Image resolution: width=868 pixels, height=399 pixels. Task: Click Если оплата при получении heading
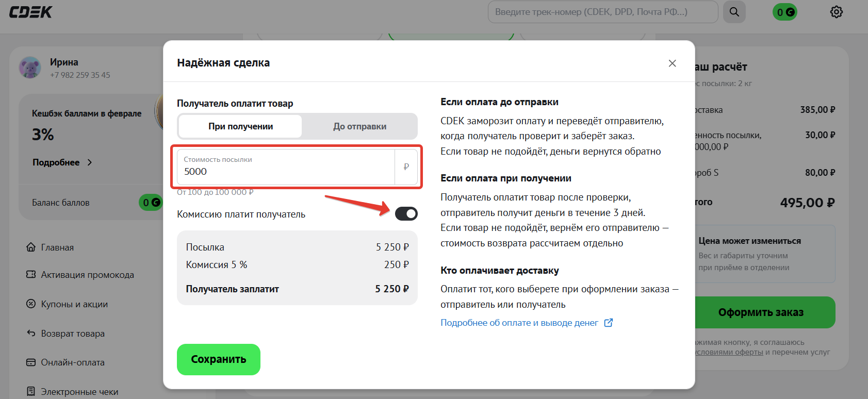[506, 178]
